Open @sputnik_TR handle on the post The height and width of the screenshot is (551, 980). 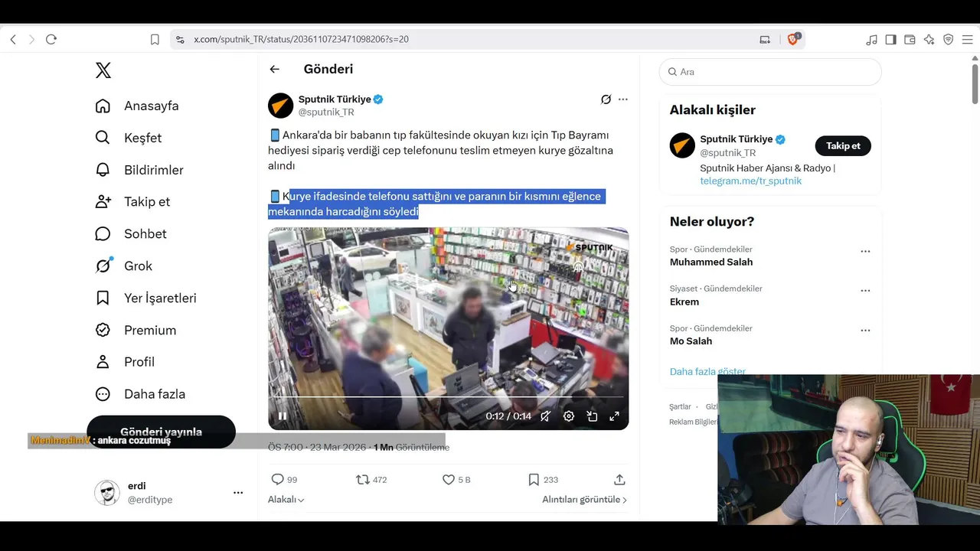click(326, 112)
